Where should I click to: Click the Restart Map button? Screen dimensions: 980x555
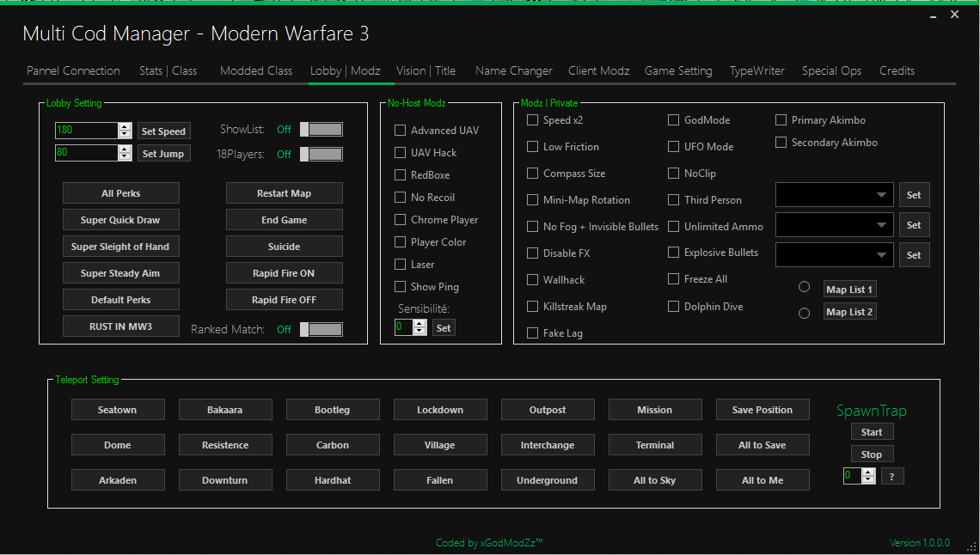tap(284, 193)
